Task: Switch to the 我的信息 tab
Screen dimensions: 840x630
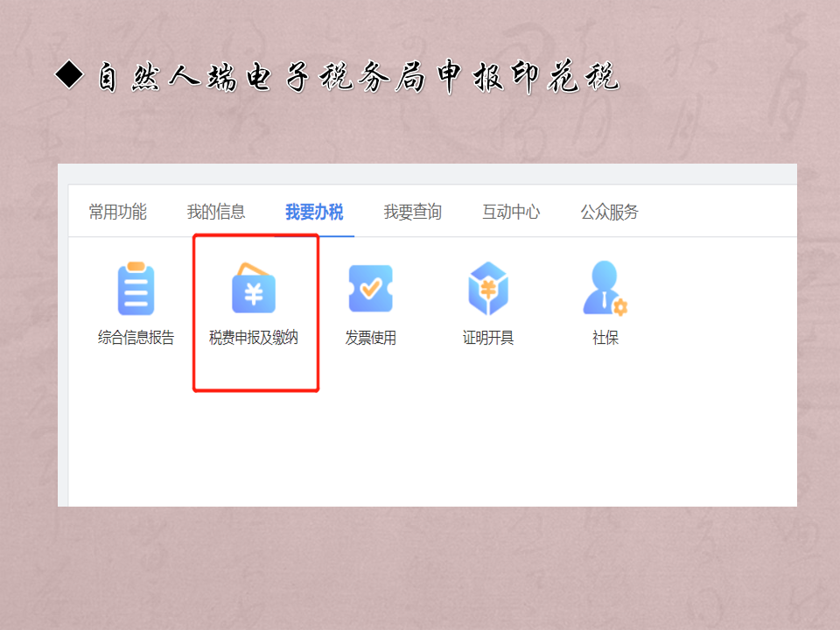Action: (x=216, y=212)
